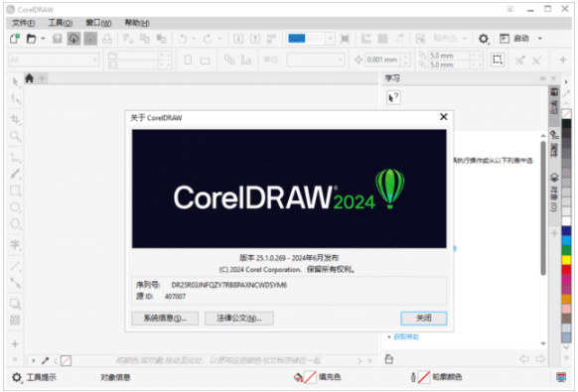578x392 pixels.
Task: Expand the Open file arrow dropdown
Action: [x=43, y=39]
